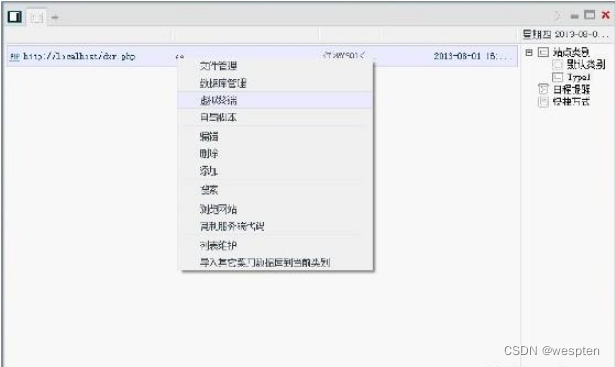The image size is (615, 367).
Task: Select the 默认类别 tree item
Action: tap(586, 64)
